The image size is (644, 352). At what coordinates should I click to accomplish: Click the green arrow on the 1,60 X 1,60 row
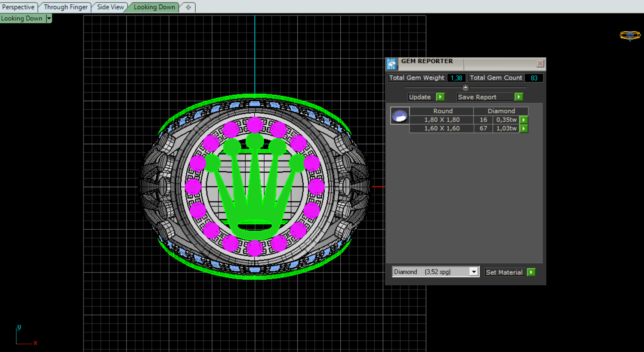tap(524, 129)
